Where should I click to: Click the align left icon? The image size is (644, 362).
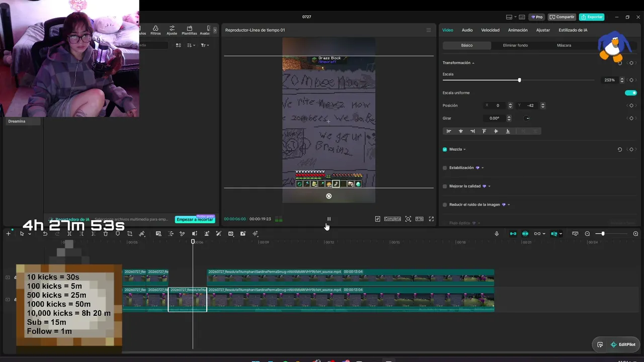pos(449,131)
